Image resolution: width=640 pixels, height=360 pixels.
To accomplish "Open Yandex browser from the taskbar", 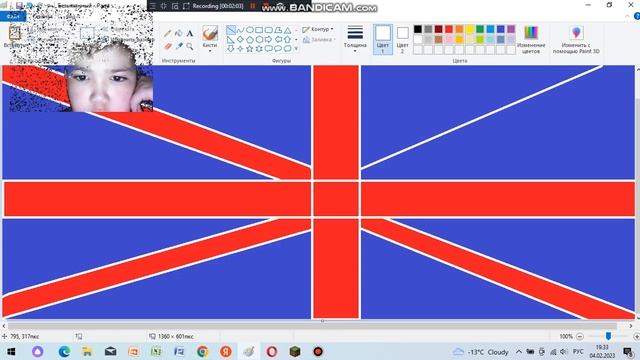I will 225,351.
